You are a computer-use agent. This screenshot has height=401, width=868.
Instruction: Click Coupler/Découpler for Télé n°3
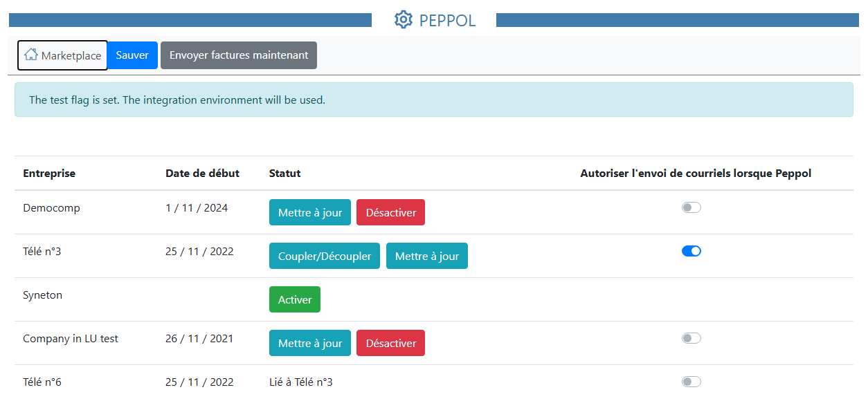(x=325, y=257)
